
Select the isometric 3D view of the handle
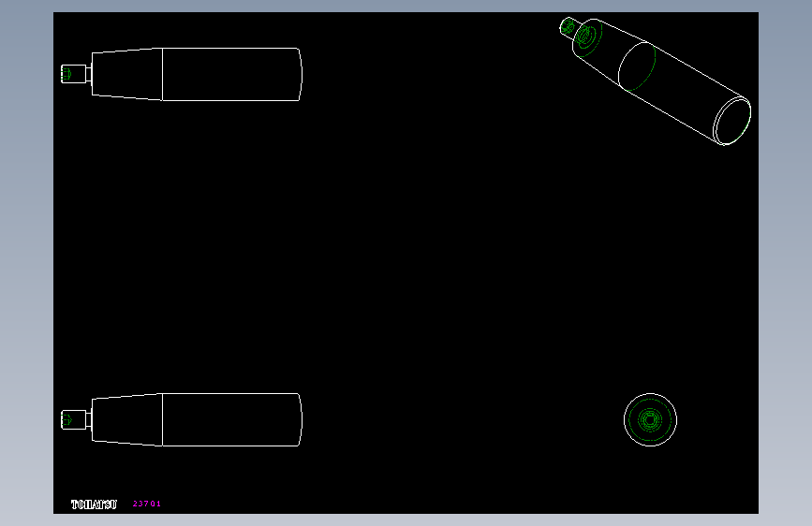[655, 81]
